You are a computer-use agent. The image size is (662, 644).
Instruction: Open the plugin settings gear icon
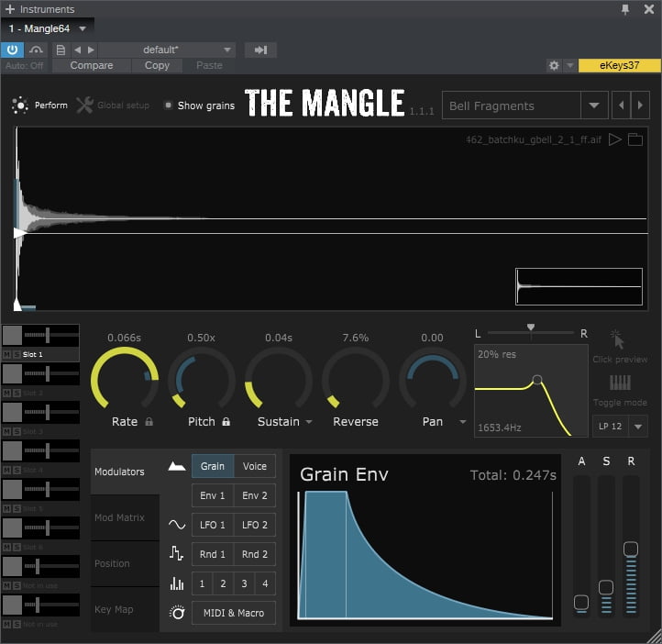point(554,65)
